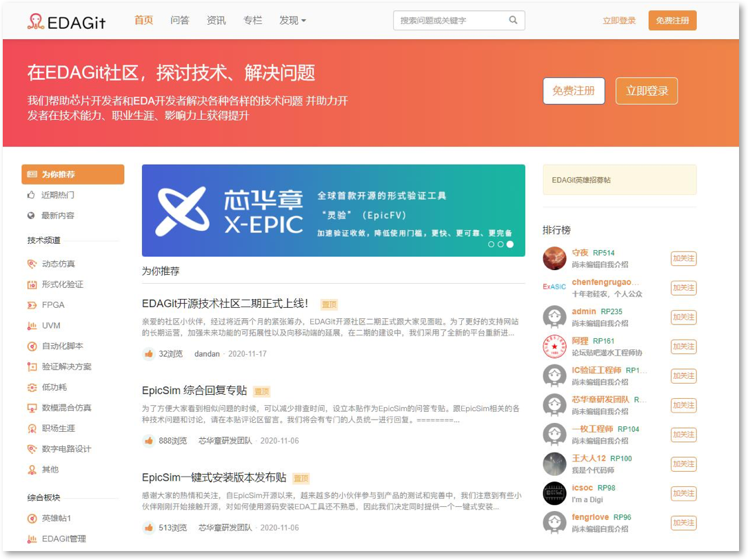748x560 pixels.
Task: Click the 自动化脚本 channel icon
Action: [x=32, y=346]
